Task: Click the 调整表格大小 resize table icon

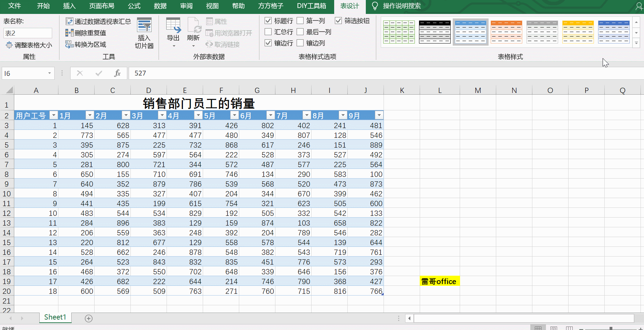Action: (x=9, y=45)
